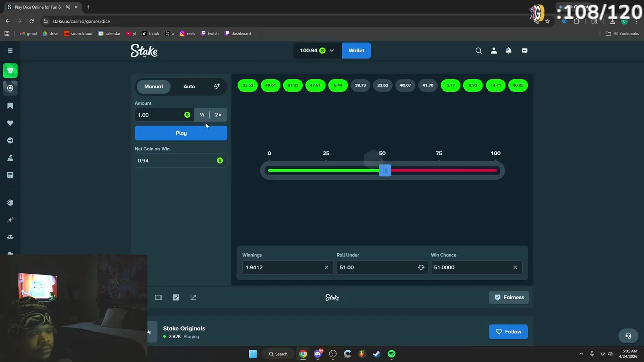The height and width of the screenshot is (362, 644).
Task: Open the heart favorites sidebar icon
Action: pyautogui.click(x=10, y=123)
